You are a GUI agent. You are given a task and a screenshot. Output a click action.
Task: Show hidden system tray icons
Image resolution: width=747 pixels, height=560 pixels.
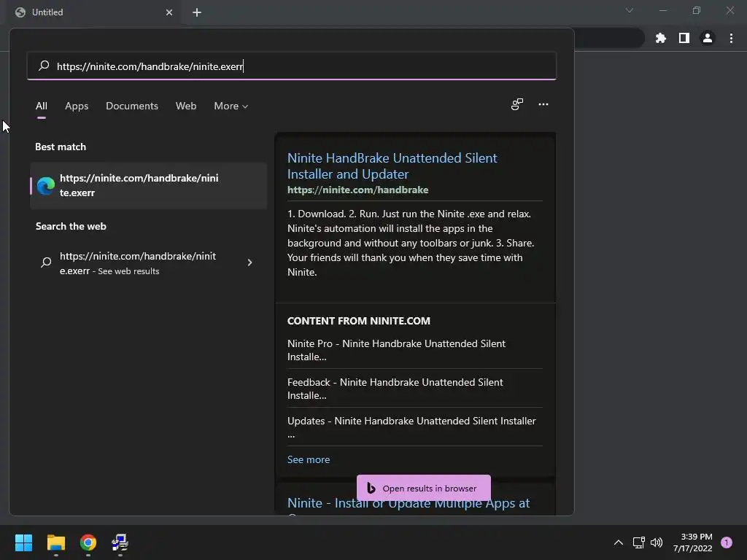pyautogui.click(x=619, y=542)
